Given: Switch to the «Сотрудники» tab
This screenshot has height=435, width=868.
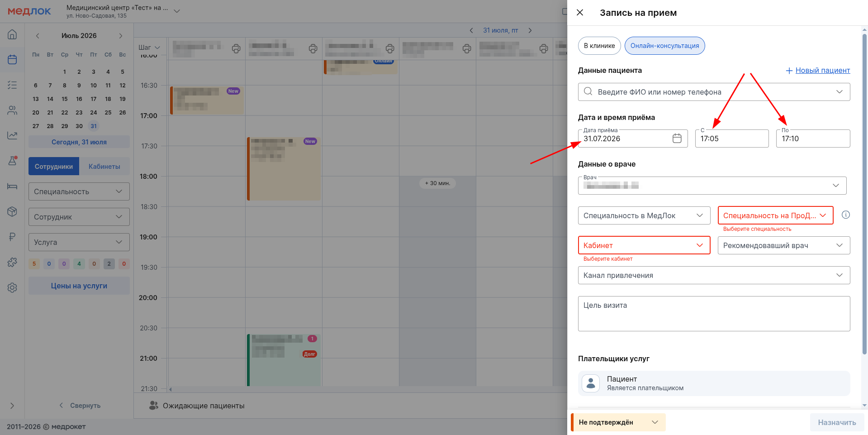Looking at the screenshot, I should pos(54,166).
